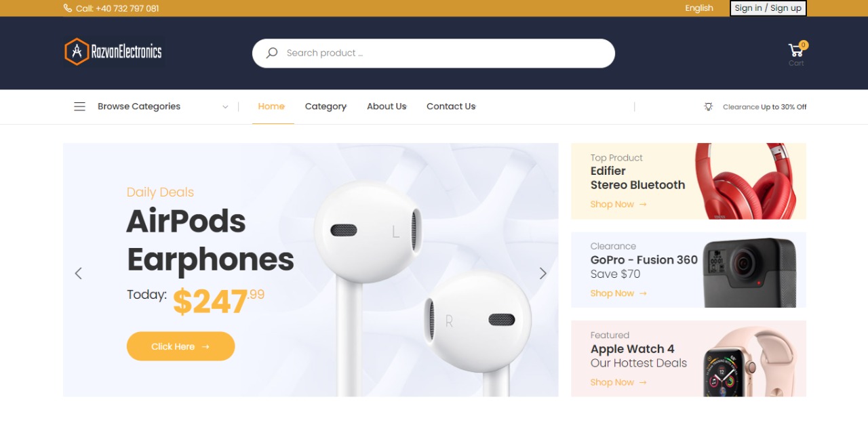Expand the Browse Categories chevron

[225, 107]
